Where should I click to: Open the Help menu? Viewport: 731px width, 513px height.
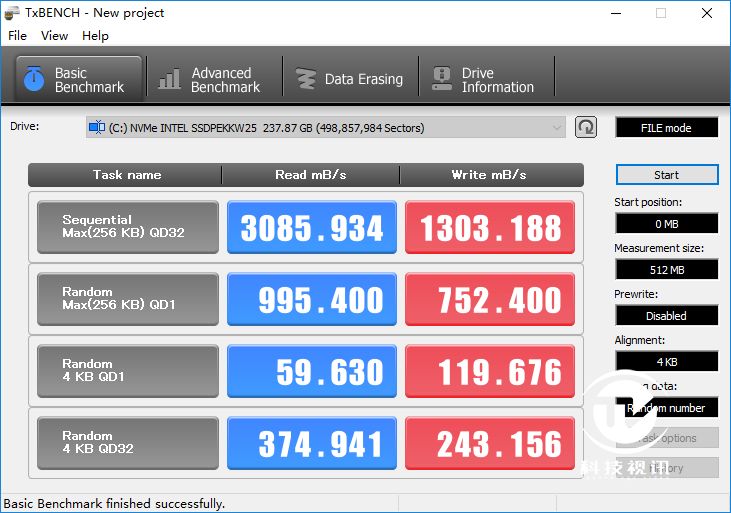(x=95, y=36)
